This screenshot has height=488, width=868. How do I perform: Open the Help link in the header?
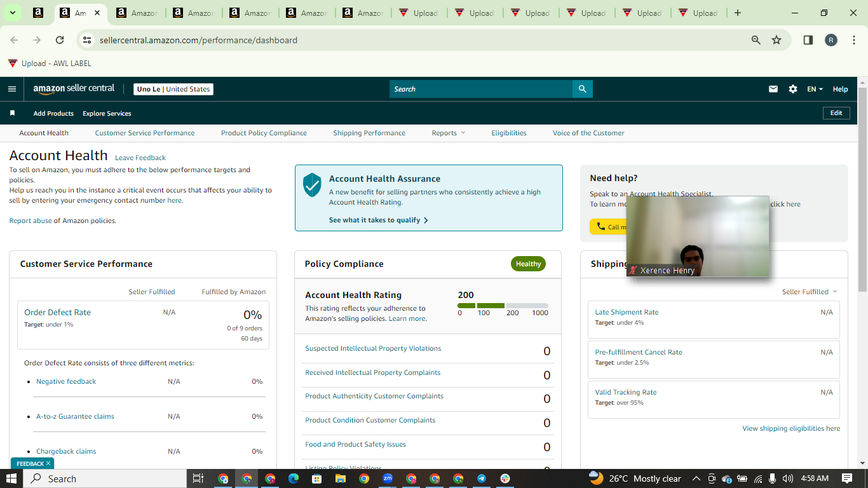(840, 89)
